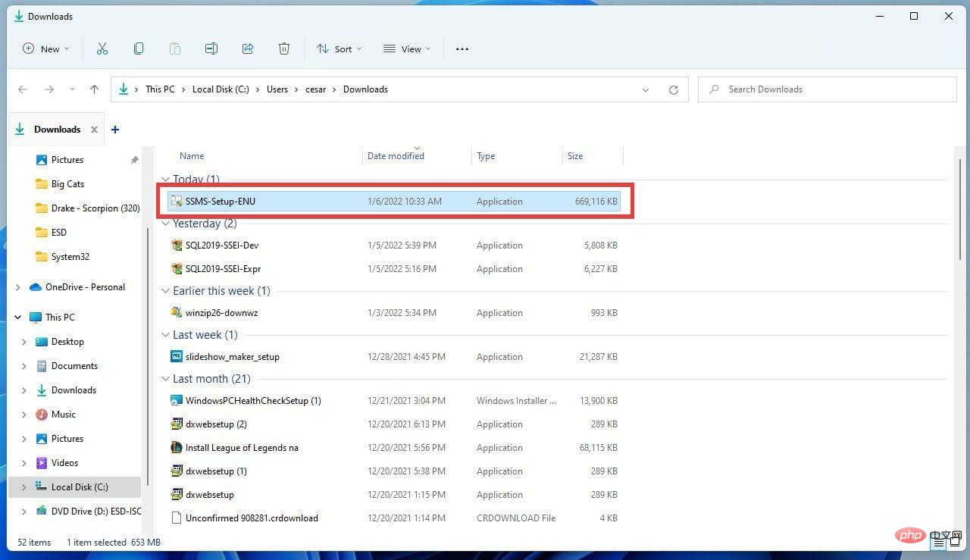This screenshot has width=970, height=560.
Task: Select the dxwebsetup (1) file name
Action: click(x=216, y=471)
